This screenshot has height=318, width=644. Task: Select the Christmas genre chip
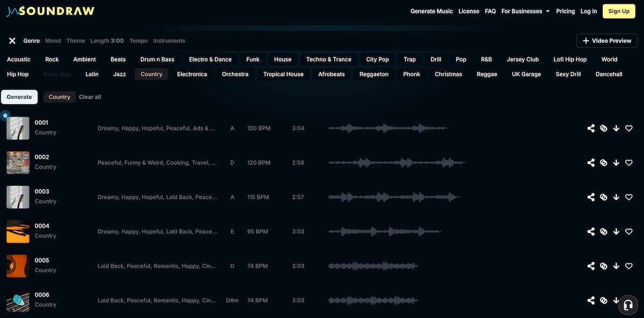tap(449, 74)
